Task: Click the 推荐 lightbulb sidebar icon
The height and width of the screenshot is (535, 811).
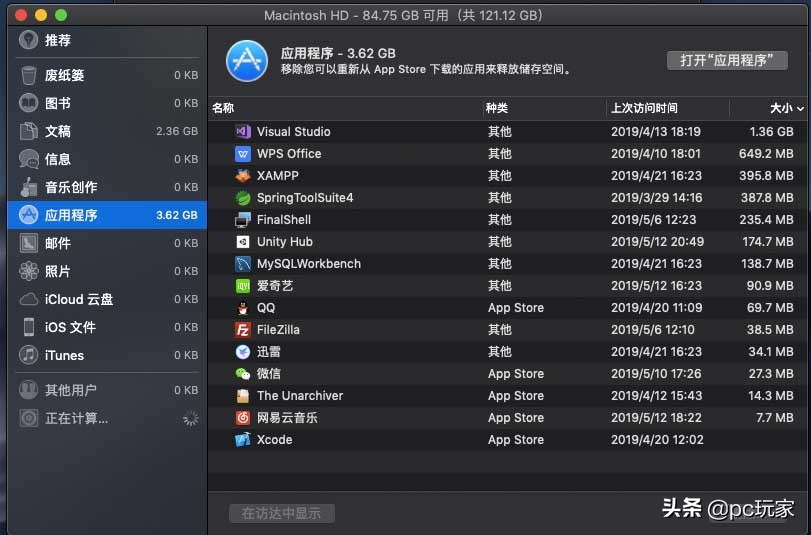Action: [x=28, y=40]
